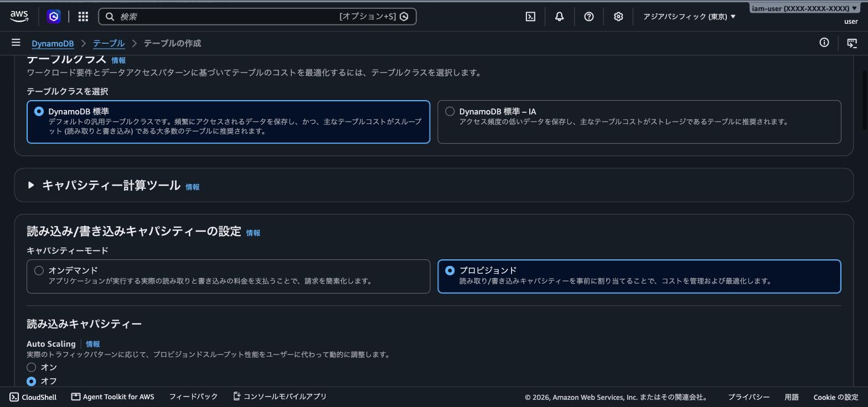Select DynamoDB 標準 – IA table class
Image resolution: width=868 pixels, height=407 pixels.
[450, 111]
